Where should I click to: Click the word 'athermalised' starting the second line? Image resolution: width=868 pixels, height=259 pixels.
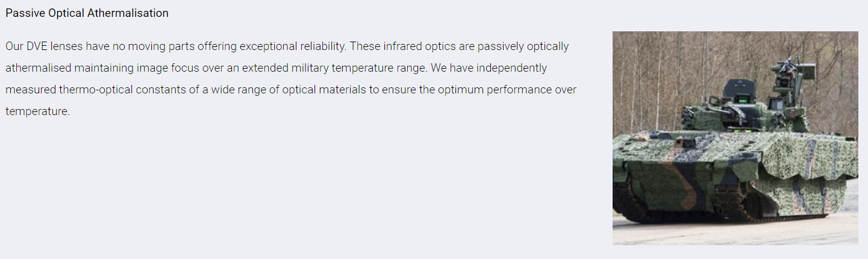pyautogui.click(x=38, y=67)
